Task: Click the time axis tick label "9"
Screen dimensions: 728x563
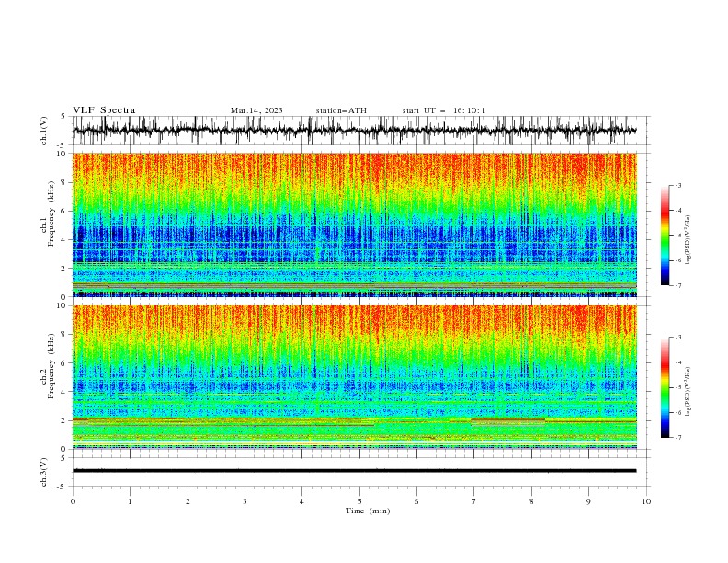Action: coord(588,501)
